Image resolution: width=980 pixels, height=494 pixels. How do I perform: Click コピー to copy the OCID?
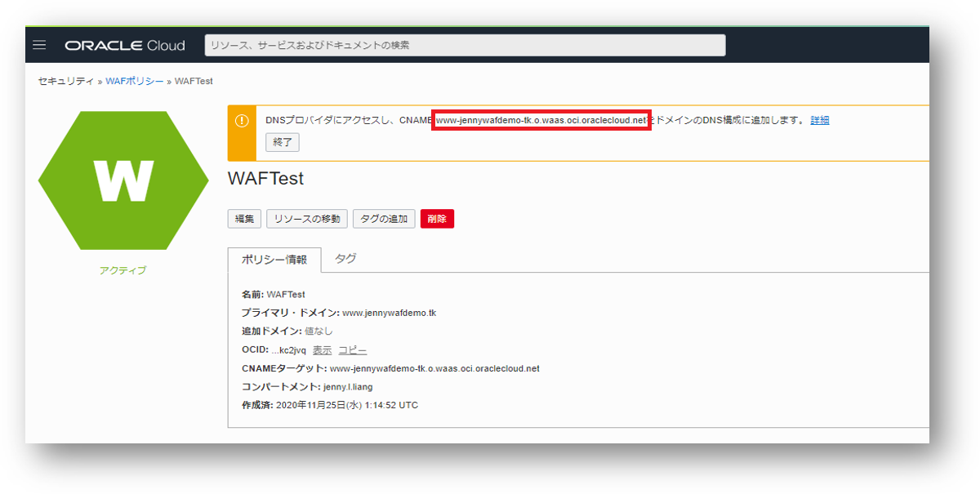coord(354,349)
